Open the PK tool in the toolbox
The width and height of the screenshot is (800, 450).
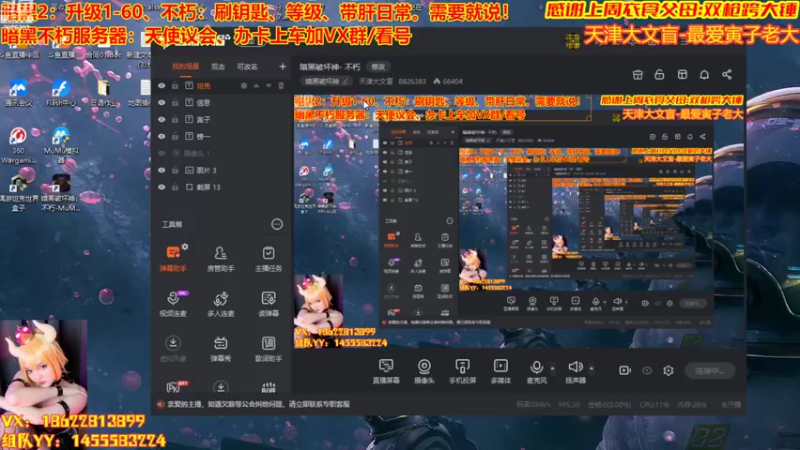[174, 387]
